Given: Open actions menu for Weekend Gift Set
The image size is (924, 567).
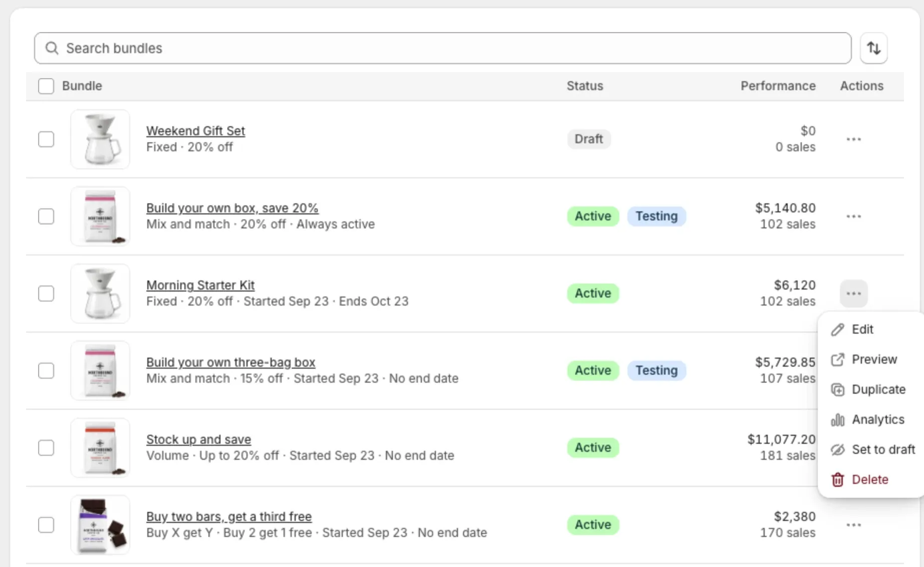Looking at the screenshot, I should point(853,139).
